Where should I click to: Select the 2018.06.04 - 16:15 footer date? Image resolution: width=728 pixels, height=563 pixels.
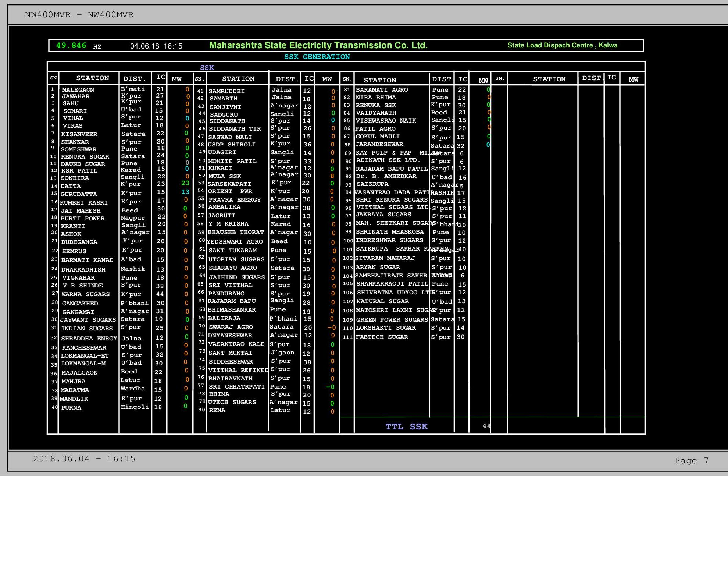pyautogui.click(x=84, y=459)
